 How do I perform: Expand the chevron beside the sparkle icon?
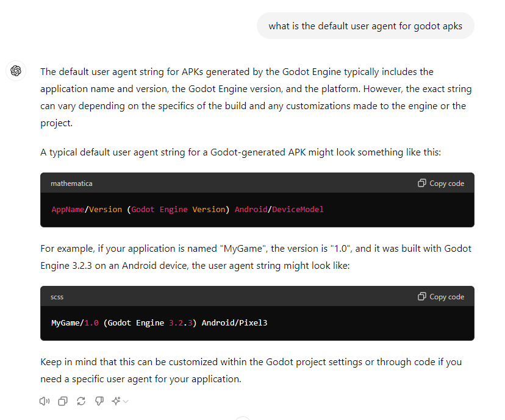pyautogui.click(x=126, y=401)
